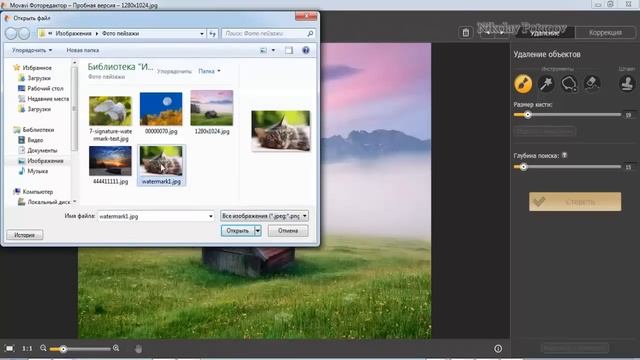The width and height of the screenshot is (640, 360).
Task: Set zoom to 1:1
Action: (27, 349)
